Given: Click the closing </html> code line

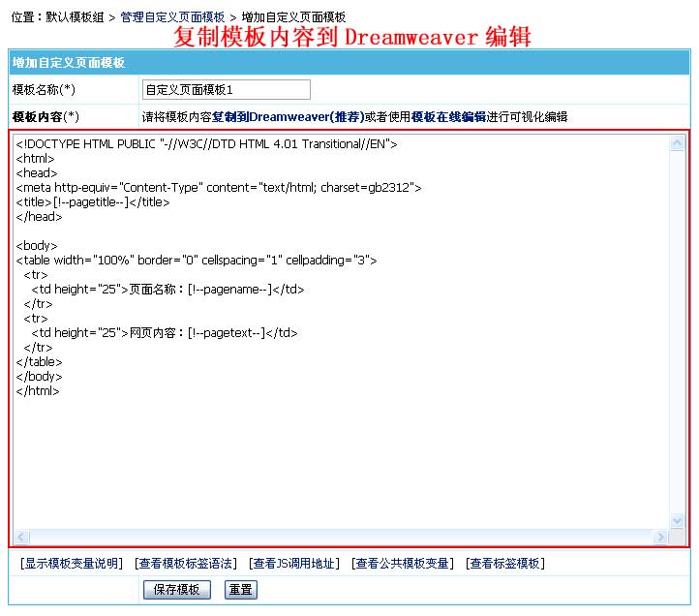Looking at the screenshot, I should pos(38,390).
